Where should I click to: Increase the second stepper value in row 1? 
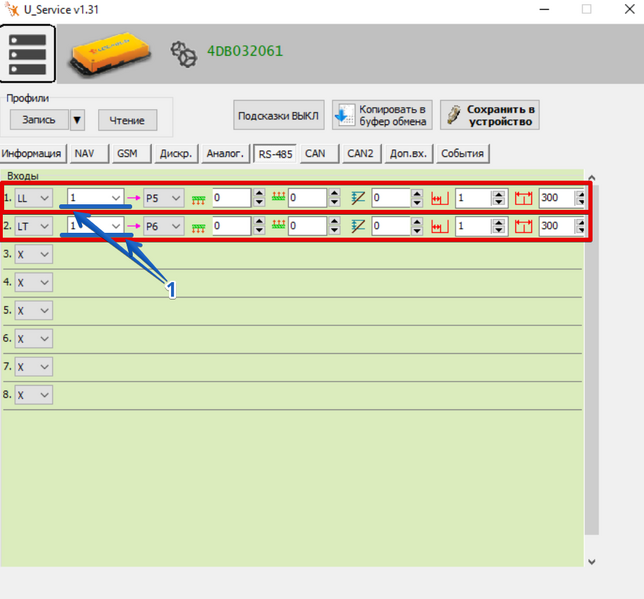pos(335,194)
